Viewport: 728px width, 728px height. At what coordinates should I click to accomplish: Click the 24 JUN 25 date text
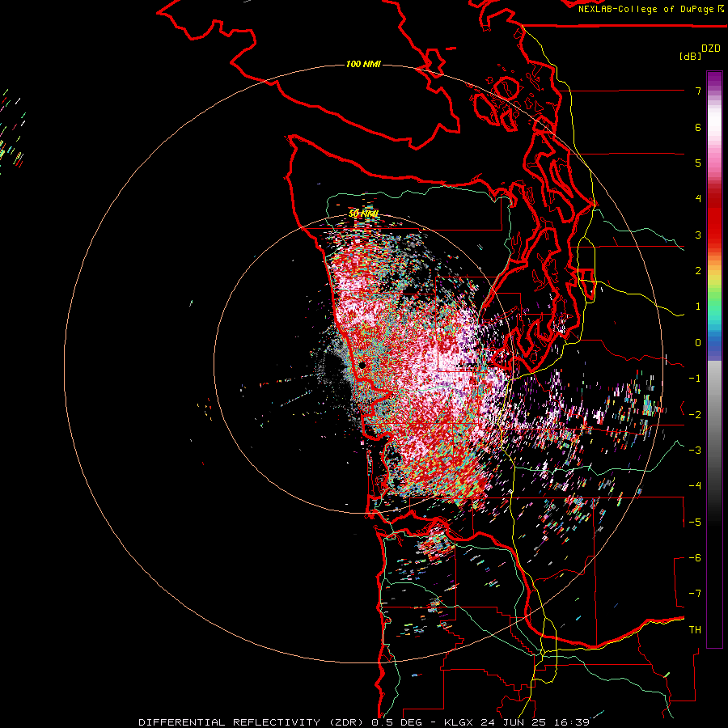point(514,722)
